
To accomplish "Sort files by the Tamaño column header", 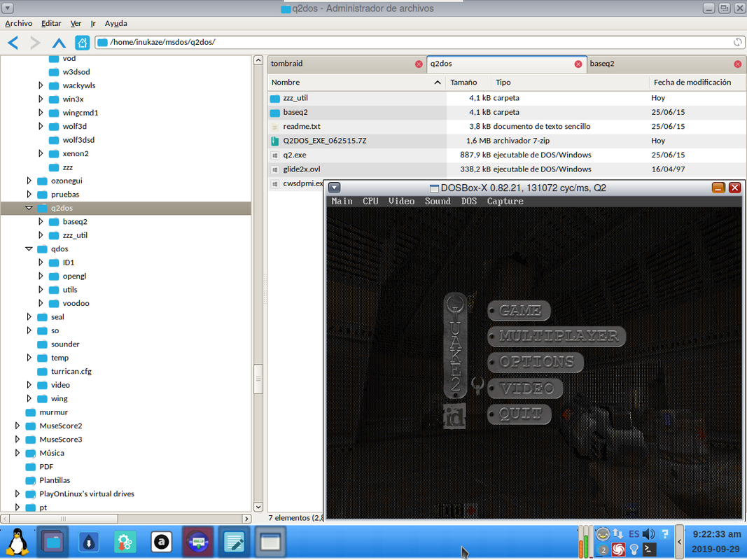I will 468,83.
